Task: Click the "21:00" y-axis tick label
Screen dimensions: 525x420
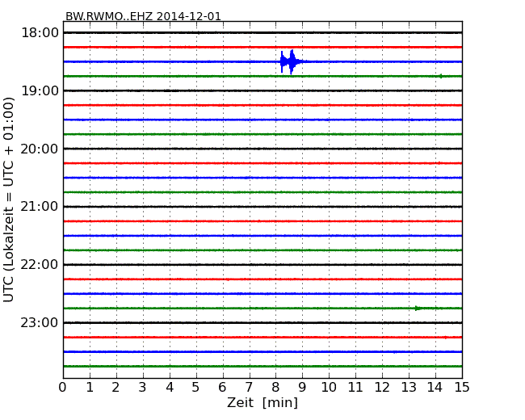Action: pos(40,207)
